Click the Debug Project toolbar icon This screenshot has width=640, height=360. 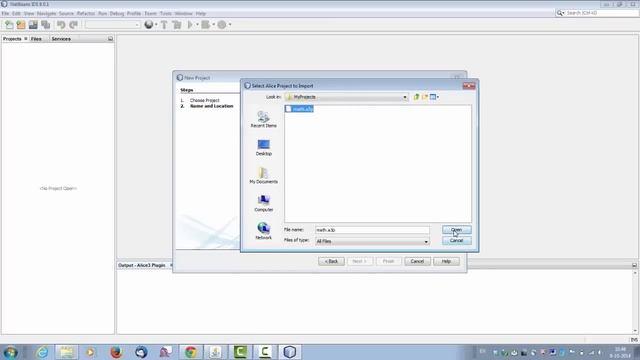tap(206, 25)
